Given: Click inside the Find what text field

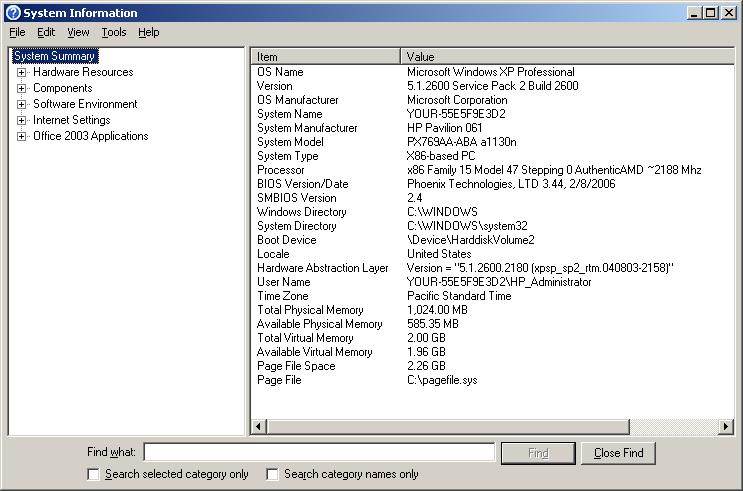Looking at the screenshot, I should coord(319,453).
